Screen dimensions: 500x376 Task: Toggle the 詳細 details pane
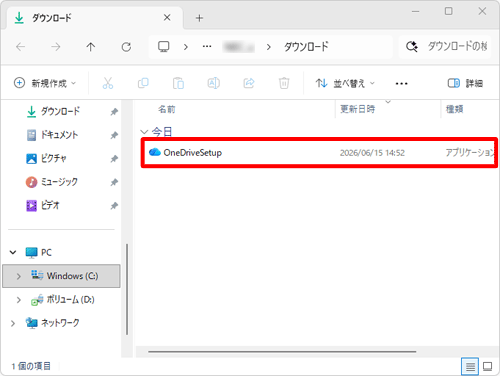[x=465, y=83]
